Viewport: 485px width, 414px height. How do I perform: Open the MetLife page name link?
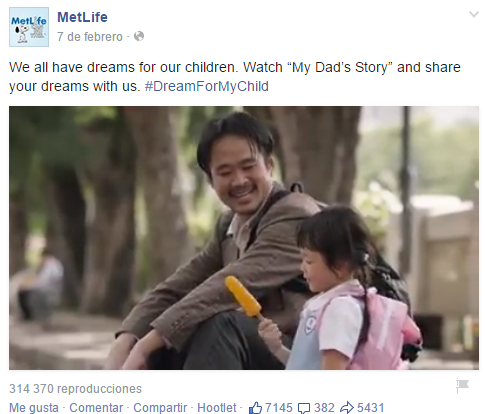[x=82, y=17]
